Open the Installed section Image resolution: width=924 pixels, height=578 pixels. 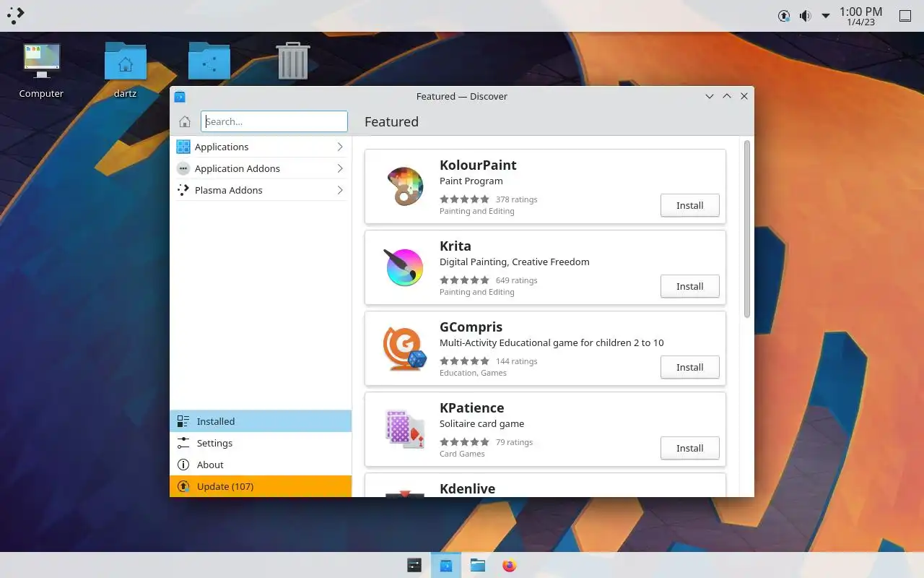[x=261, y=421]
